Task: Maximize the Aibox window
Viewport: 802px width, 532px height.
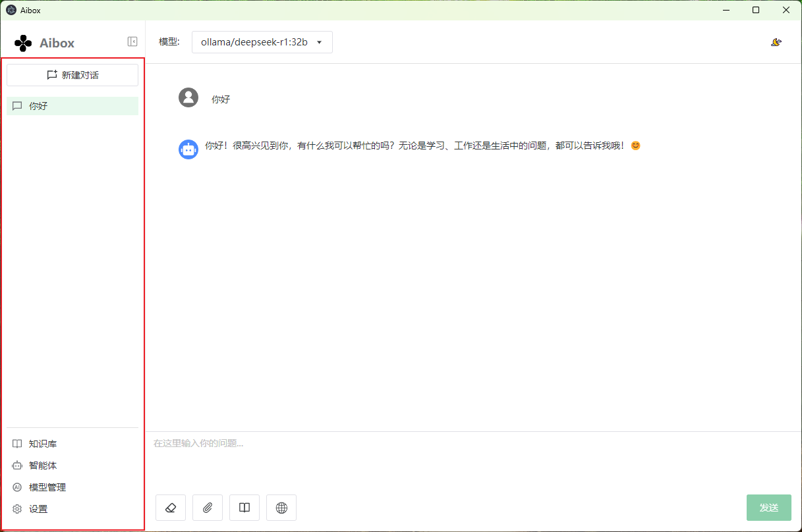Action: pos(756,10)
